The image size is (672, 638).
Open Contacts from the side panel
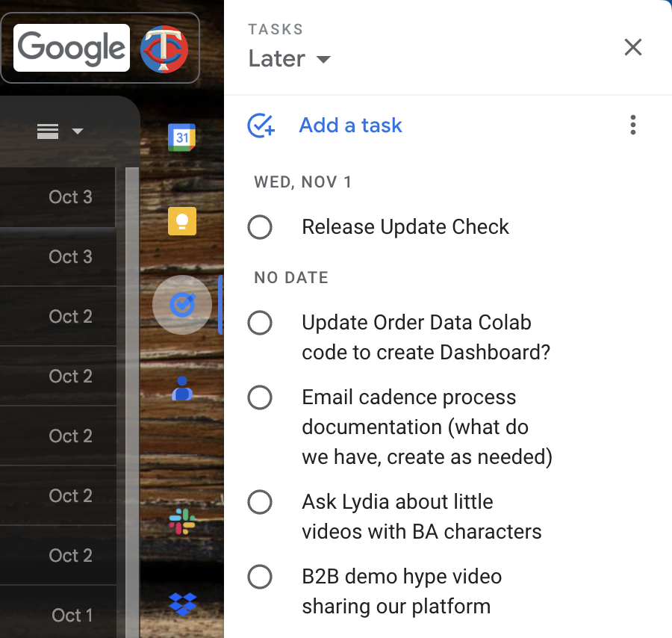click(x=181, y=388)
